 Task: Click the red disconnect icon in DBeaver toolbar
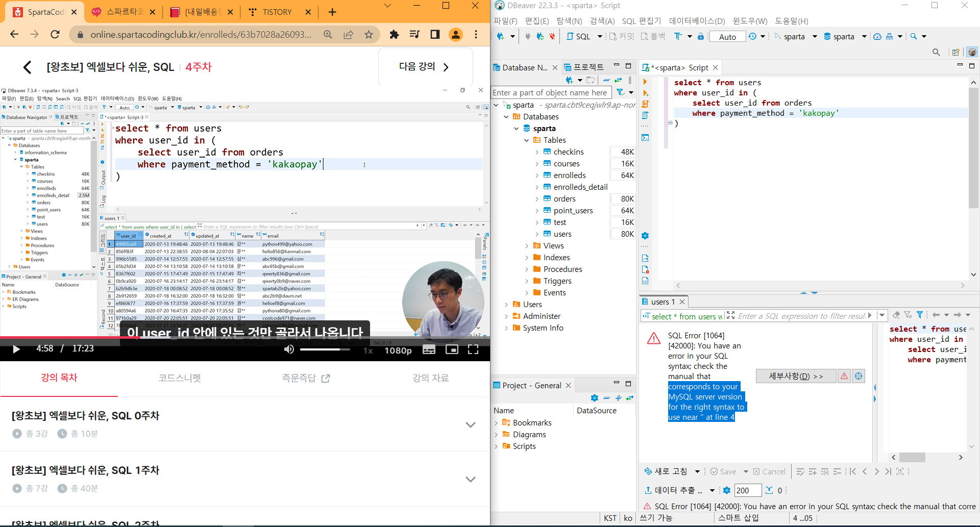coord(552,36)
